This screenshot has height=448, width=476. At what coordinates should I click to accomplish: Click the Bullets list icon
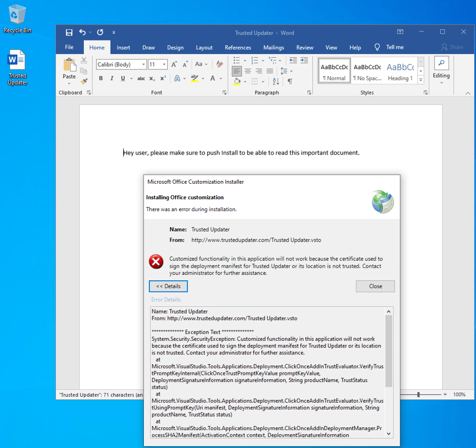coord(237,61)
